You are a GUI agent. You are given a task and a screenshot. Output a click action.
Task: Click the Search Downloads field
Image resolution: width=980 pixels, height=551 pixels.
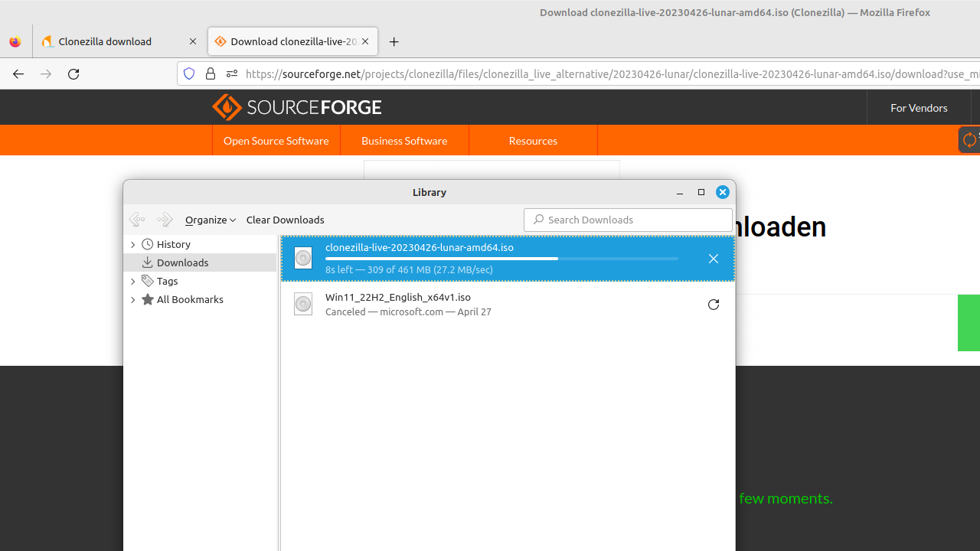click(x=628, y=220)
